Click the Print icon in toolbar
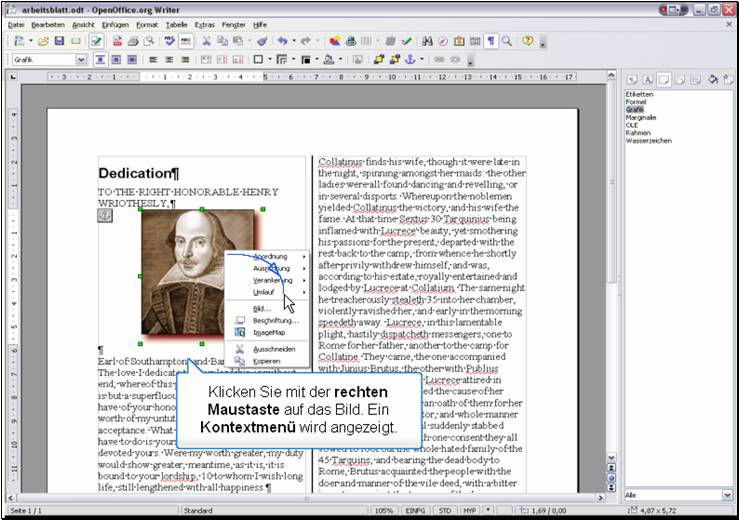Viewport: 739px width, 520px height. (133, 42)
